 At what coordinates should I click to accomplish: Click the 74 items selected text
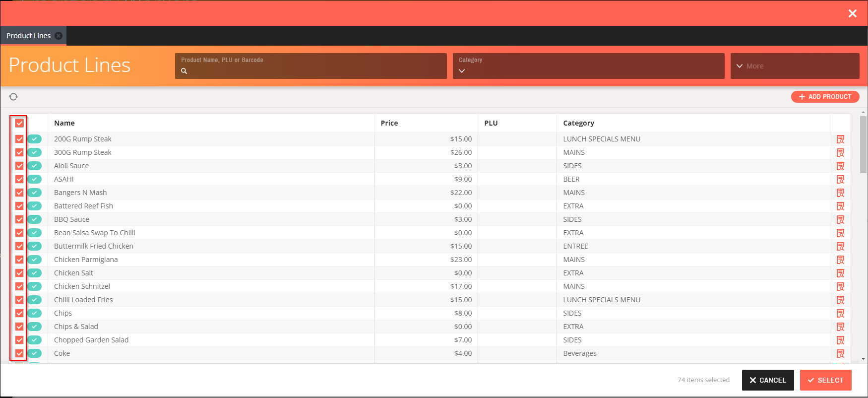click(703, 380)
